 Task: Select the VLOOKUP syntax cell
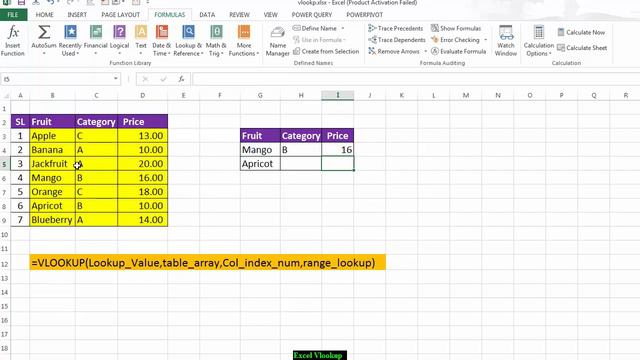pos(207,262)
